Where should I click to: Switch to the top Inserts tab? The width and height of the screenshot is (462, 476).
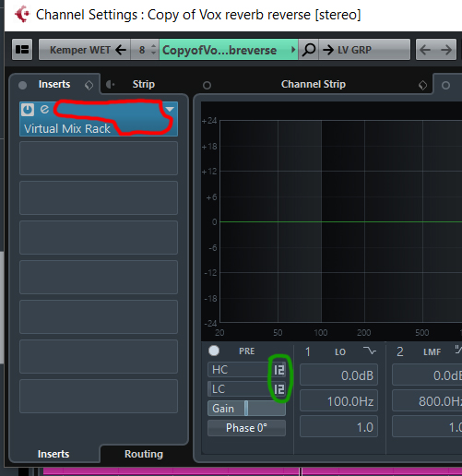pyautogui.click(x=54, y=84)
